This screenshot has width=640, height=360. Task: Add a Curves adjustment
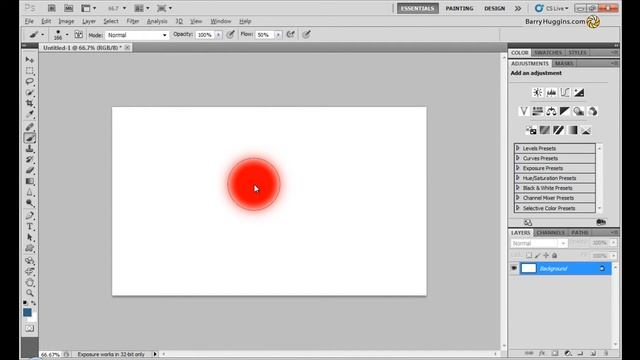click(565, 93)
